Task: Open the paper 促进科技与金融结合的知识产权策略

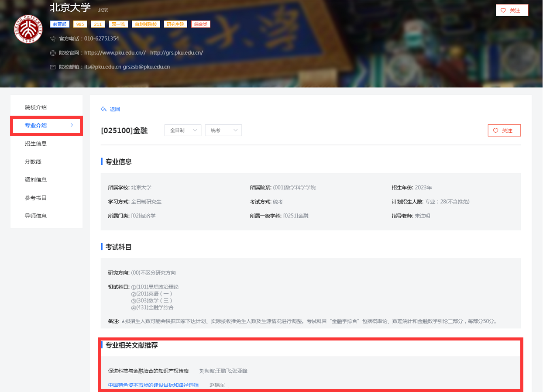Action: point(148,371)
